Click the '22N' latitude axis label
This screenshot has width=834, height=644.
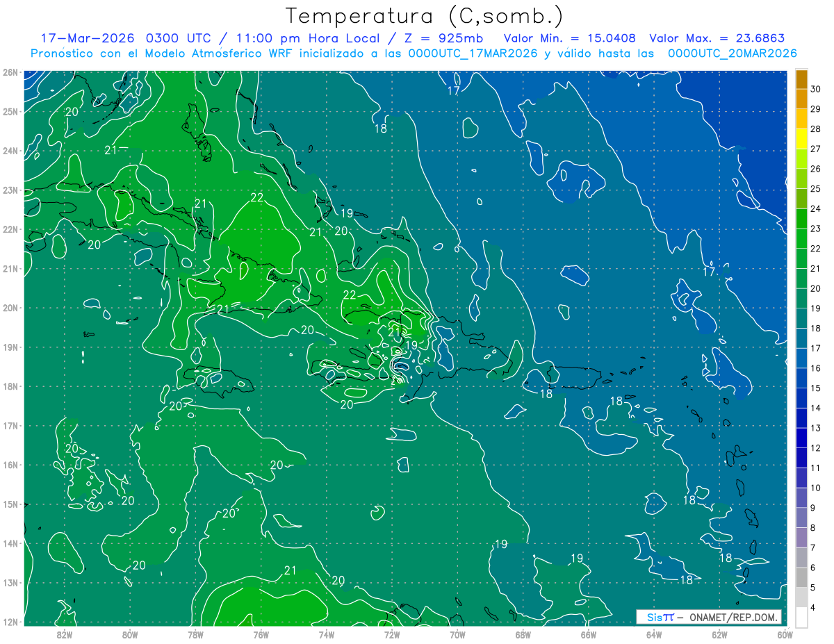coord(10,229)
